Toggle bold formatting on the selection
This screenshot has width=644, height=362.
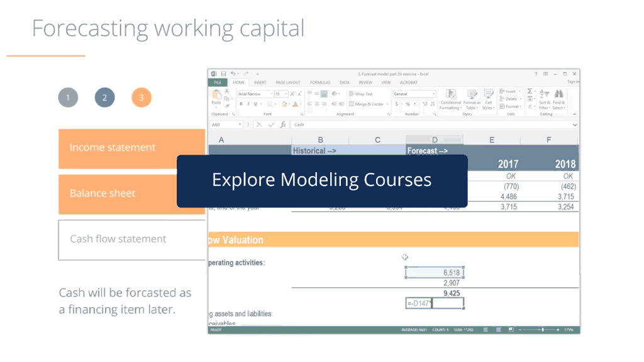click(x=241, y=104)
